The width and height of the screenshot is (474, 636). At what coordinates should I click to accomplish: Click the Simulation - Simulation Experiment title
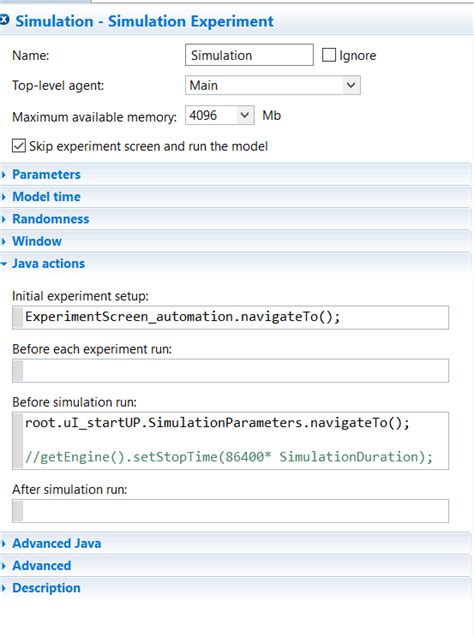(144, 21)
